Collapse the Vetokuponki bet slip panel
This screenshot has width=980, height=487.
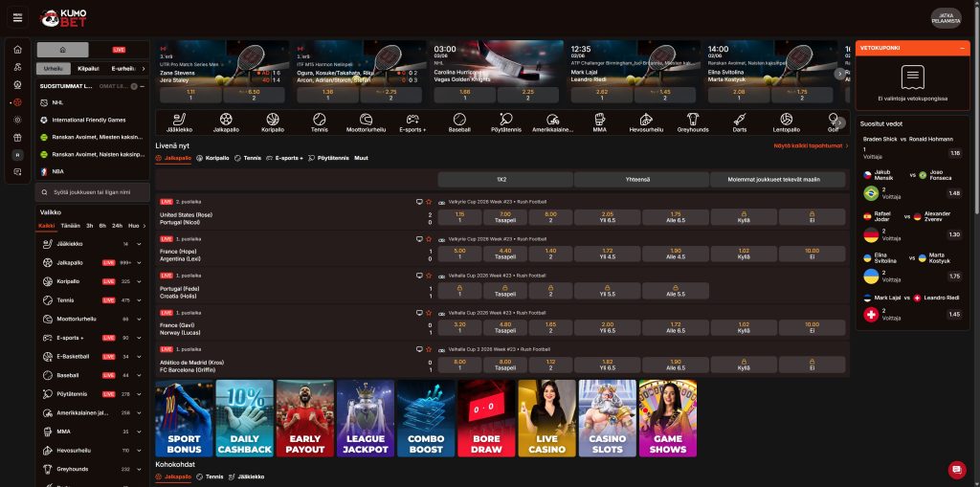click(962, 48)
